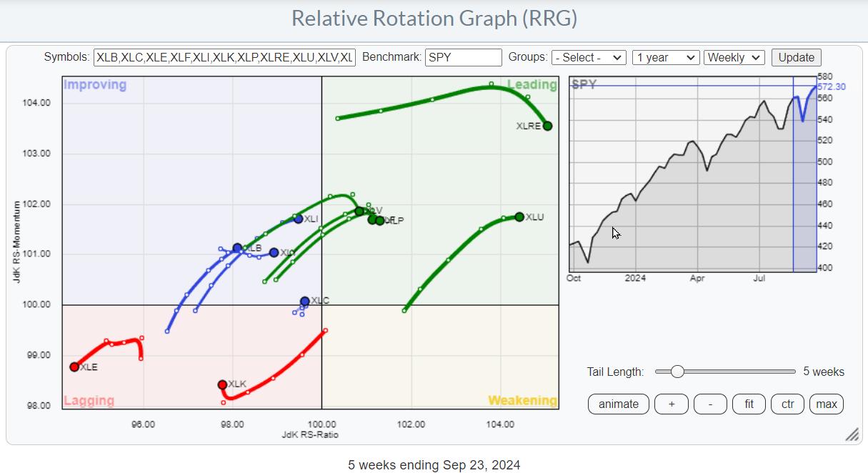Click the Symbols input field
868x473 pixels.
pyautogui.click(x=224, y=57)
